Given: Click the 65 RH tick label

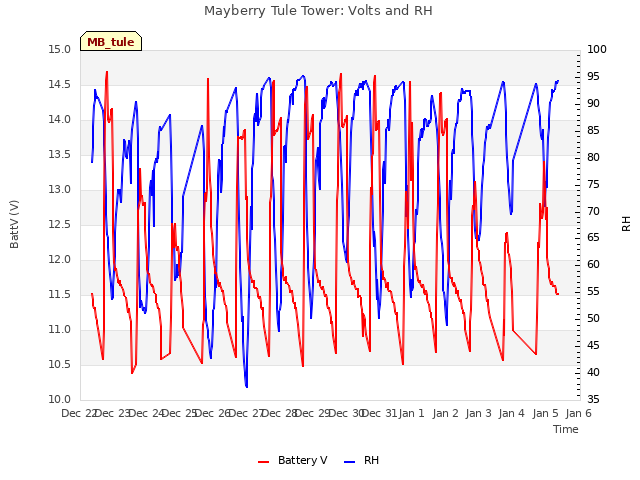Looking at the screenshot, I should point(593,238).
